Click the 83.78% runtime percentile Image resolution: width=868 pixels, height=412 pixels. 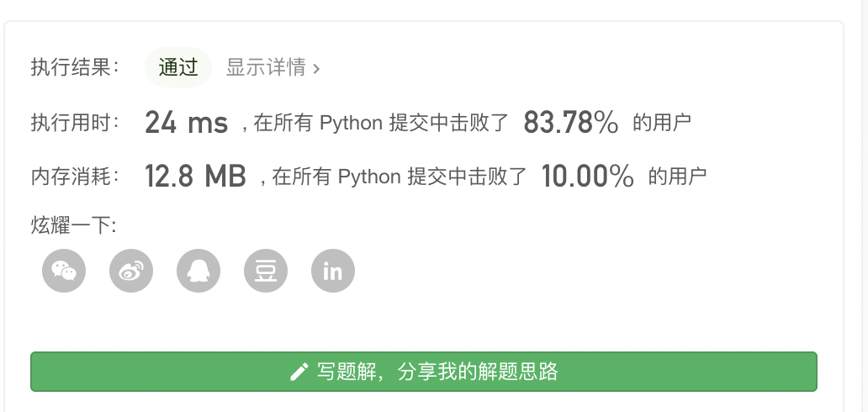point(571,123)
